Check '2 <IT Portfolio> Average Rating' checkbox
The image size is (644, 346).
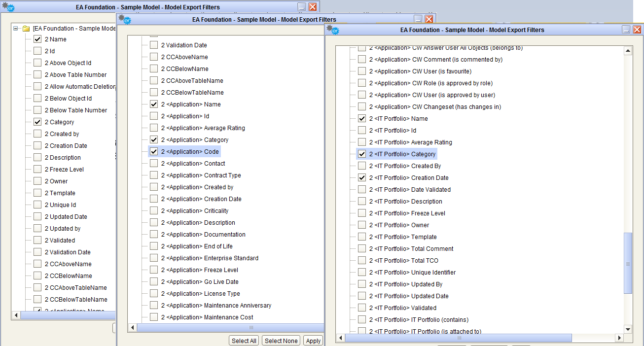[x=362, y=142]
